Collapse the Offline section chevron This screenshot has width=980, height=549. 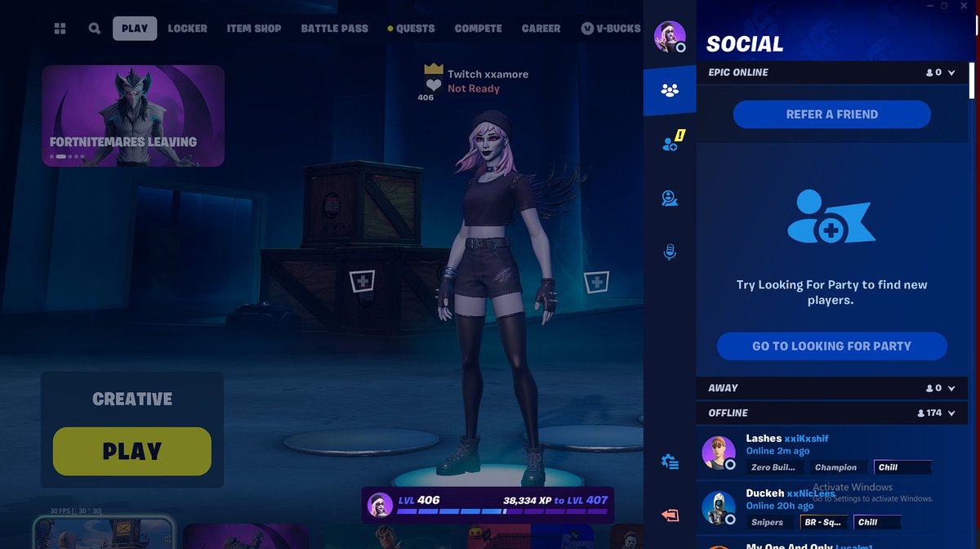(x=951, y=413)
